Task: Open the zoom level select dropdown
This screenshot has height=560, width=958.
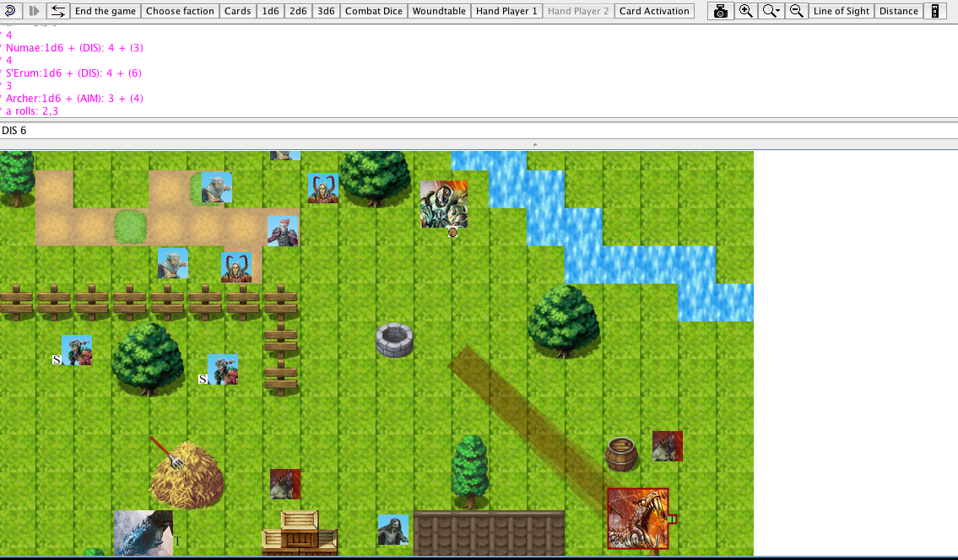Action: pos(771,11)
